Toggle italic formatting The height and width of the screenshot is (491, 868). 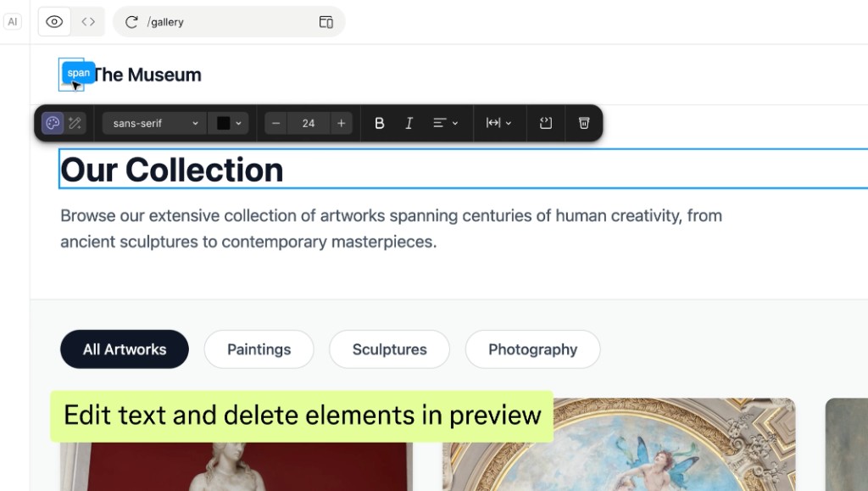tap(409, 123)
